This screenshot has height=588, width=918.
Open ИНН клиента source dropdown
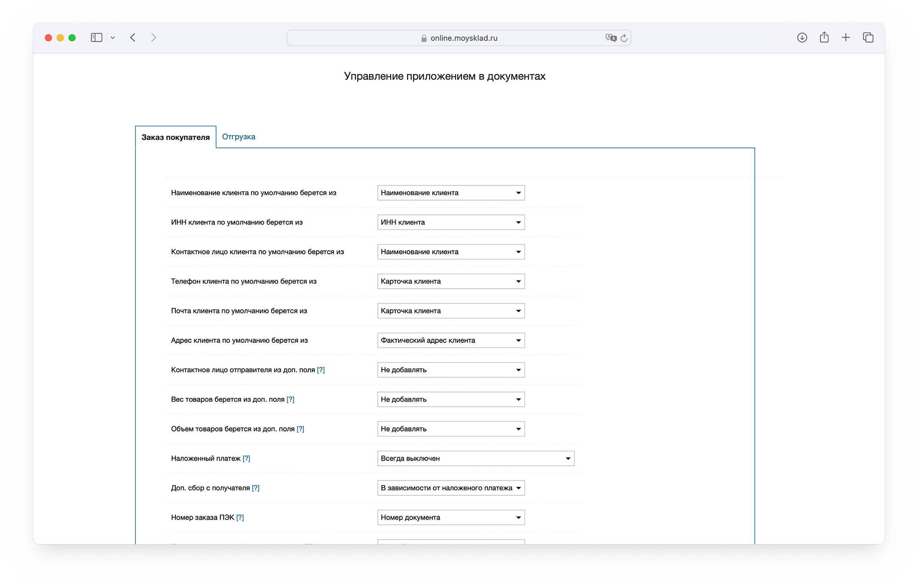pos(451,222)
